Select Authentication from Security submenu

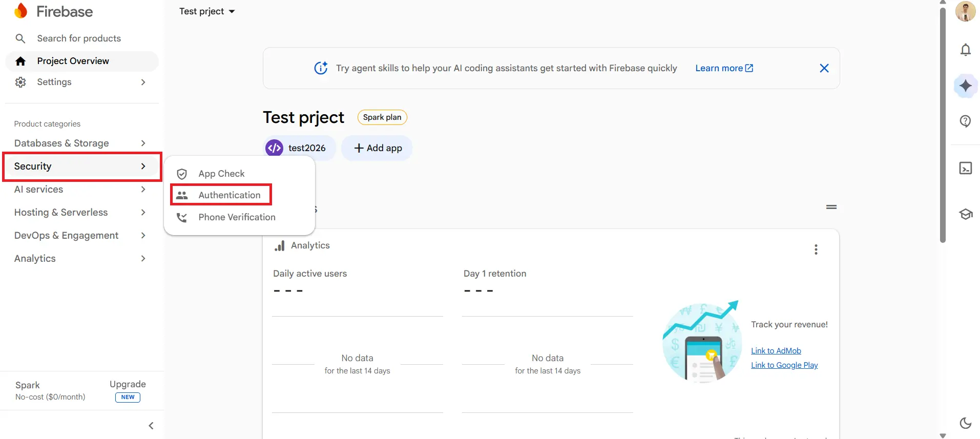click(239, 195)
